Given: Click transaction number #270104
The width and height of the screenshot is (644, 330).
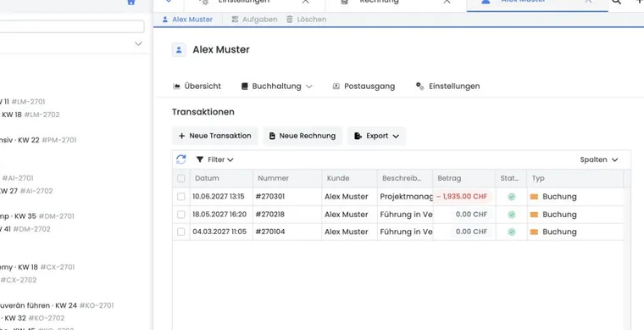Looking at the screenshot, I should (x=269, y=232).
